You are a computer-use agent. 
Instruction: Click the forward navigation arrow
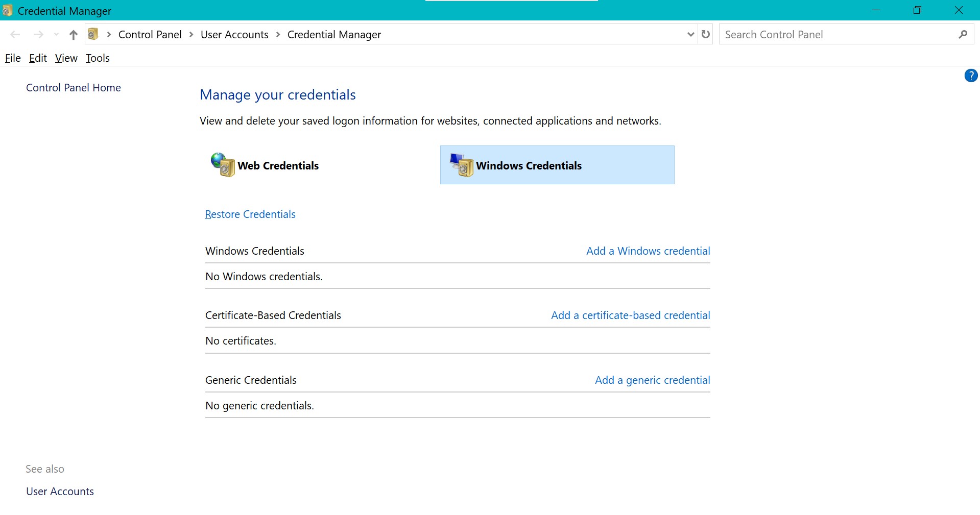point(38,35)
